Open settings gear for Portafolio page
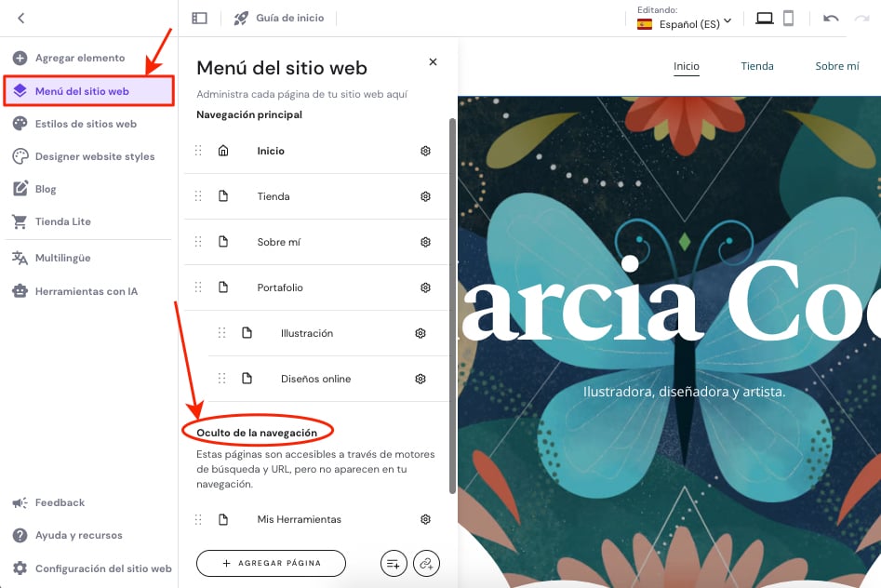 pos(425,287)
